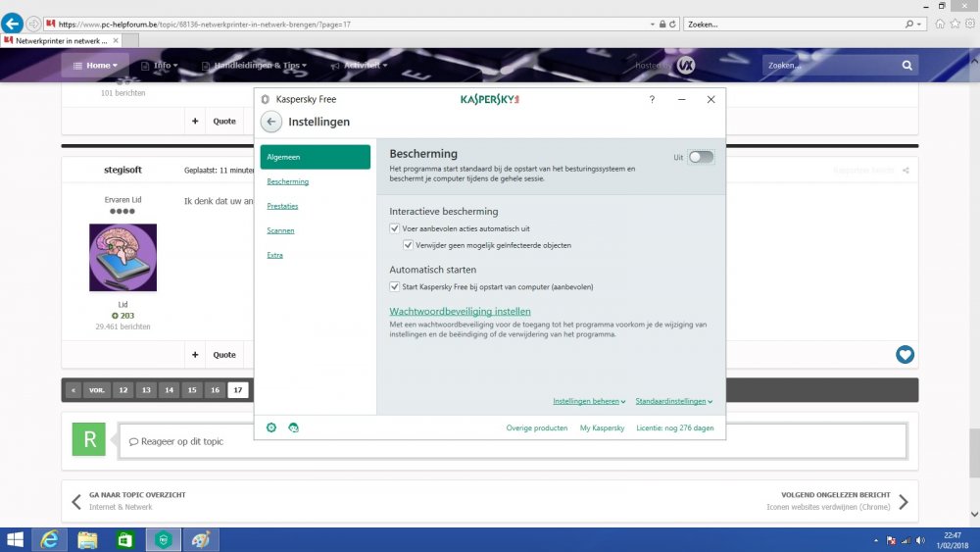This screenshot has width=980, height=552.
Task: Jump to first page with « button
Action: pos(73,390)
